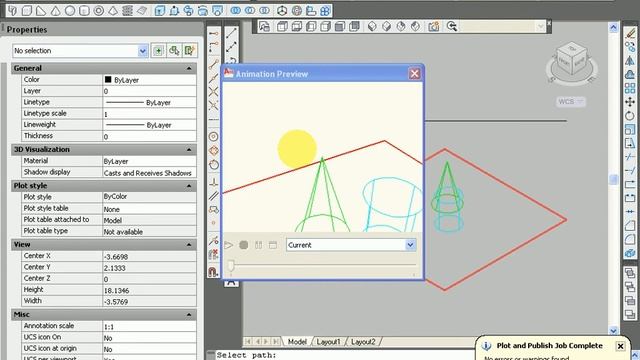640x360 pixels.
Task: Toggle PICKADD button in Properties
Action: point(158,51)
